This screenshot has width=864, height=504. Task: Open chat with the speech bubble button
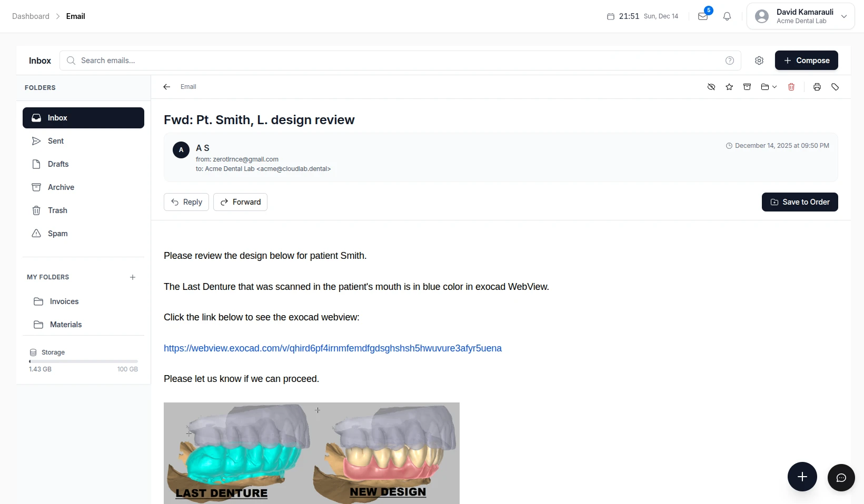(x=841, y=477)
